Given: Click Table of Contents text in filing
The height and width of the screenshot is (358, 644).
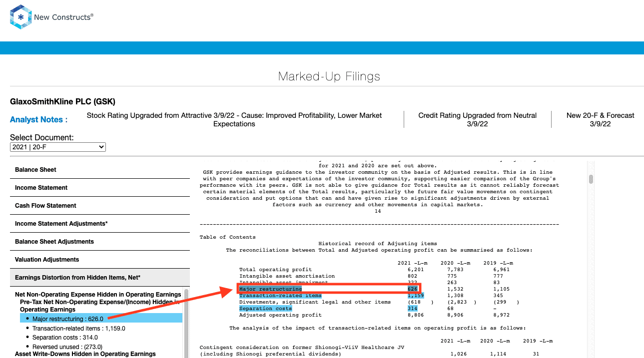Looking at the screenshot, I should point(227,237).
